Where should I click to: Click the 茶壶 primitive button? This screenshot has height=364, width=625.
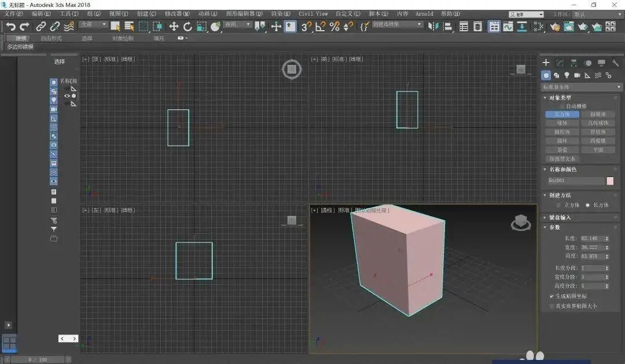click(x=562, y=150)
